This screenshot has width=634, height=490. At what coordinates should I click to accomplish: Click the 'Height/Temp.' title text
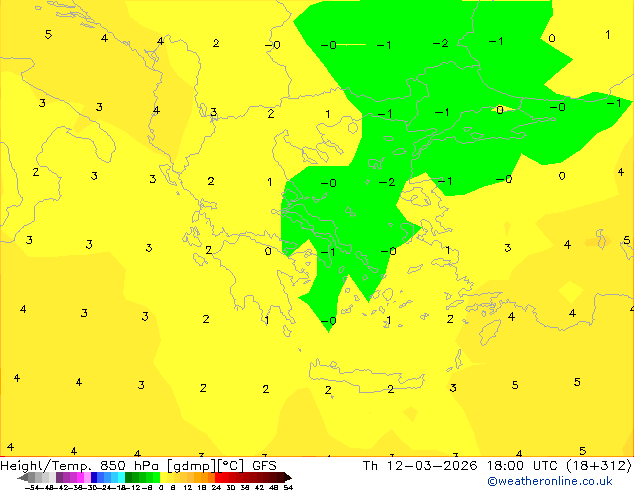coord(46,466)
